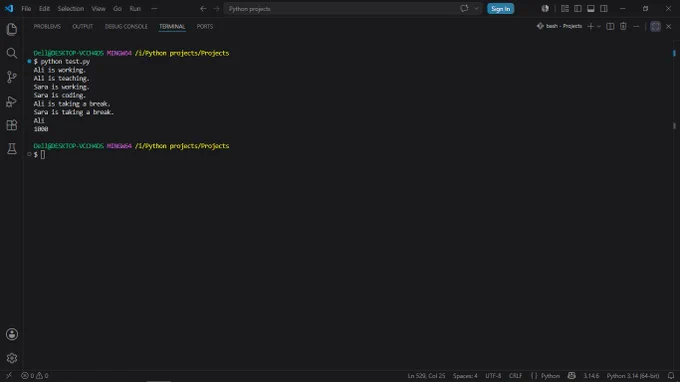The height and width of the screenshot is (382, 680).
Task: Click the 3.14.6 version indicator
Action: click(x=591, y=375)
